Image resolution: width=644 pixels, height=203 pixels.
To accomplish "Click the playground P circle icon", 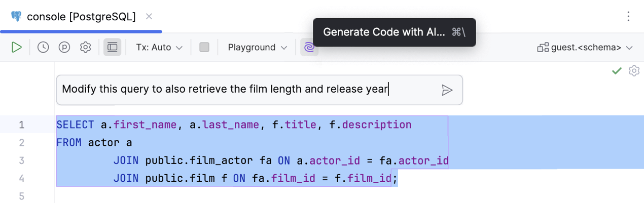I will tap(64, 48).
